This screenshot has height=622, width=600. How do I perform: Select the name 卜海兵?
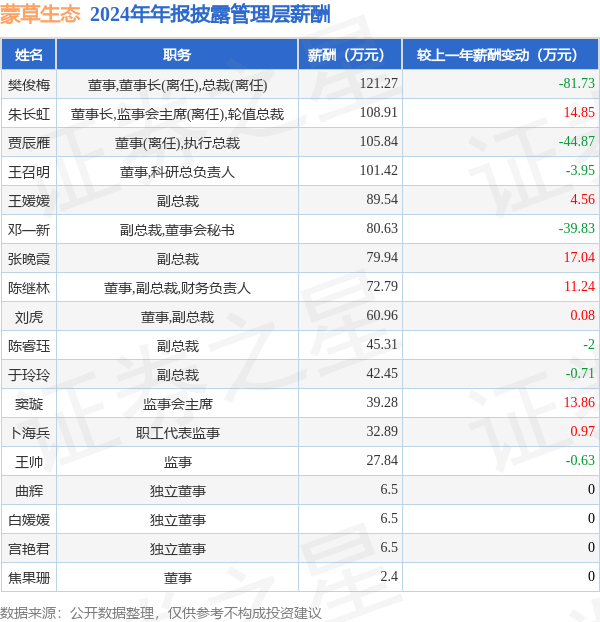click(x=29, y=433)
